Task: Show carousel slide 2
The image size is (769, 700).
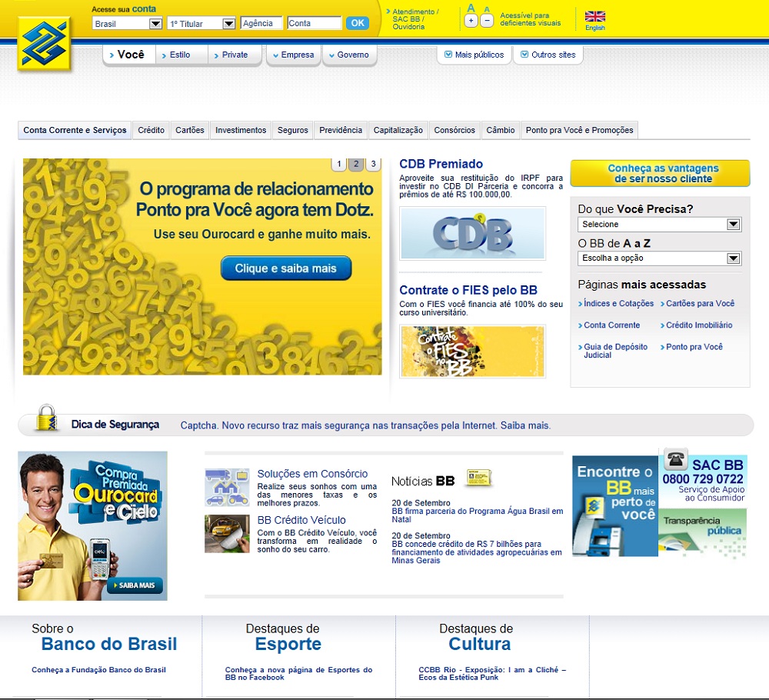Action: tap(356, 165)
